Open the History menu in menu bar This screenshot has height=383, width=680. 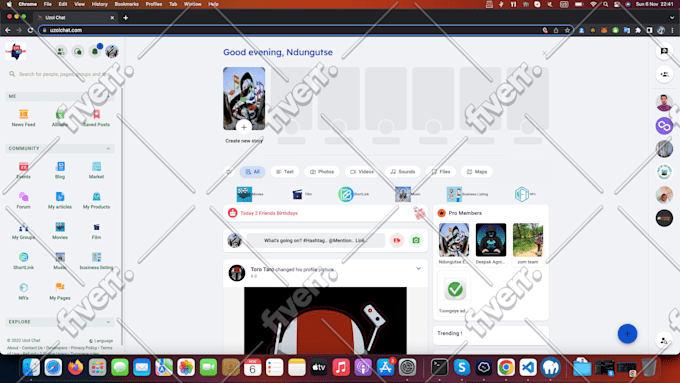click(99, 4)
